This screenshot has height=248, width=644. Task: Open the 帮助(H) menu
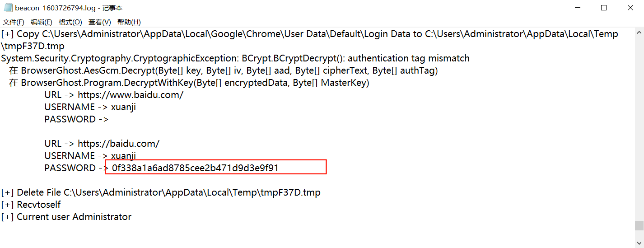pyautogui.click(x=129, y=22)
